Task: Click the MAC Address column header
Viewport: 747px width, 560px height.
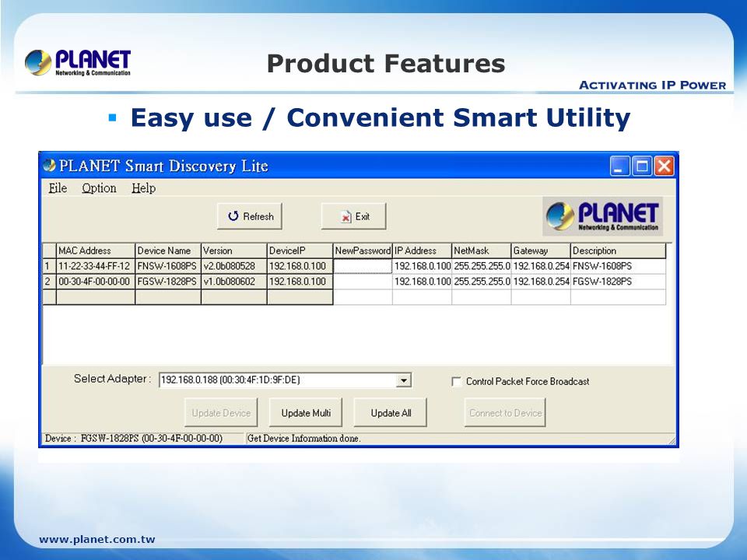Action: (96, 250)
